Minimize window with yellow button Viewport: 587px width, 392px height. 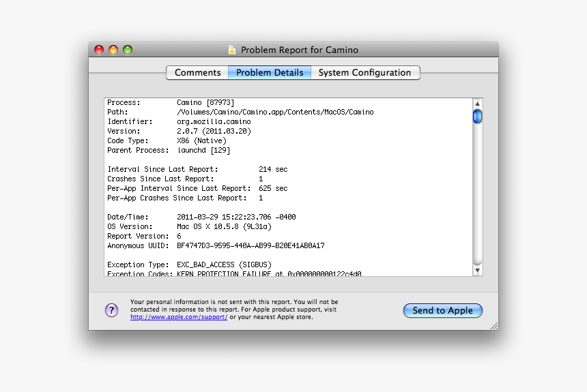point(113,50)
